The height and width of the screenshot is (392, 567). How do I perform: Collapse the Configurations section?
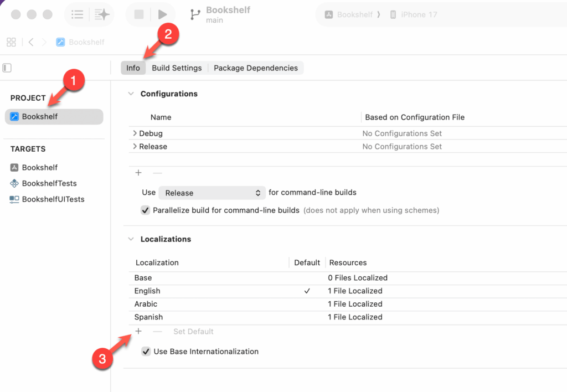click(131, 94)
